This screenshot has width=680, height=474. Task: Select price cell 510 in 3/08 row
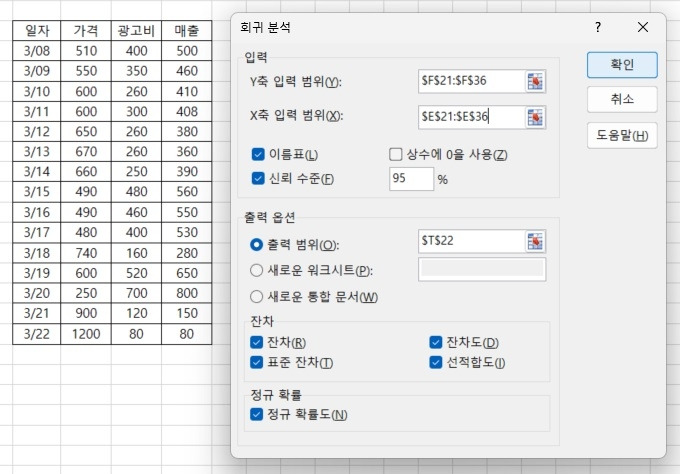(86, 51)
